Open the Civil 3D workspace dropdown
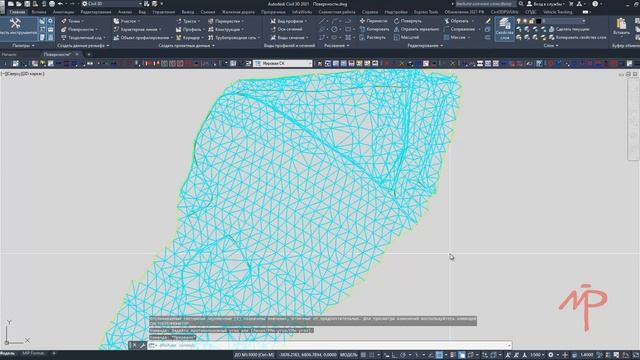 pyautogui.click(x=111, y=4)
